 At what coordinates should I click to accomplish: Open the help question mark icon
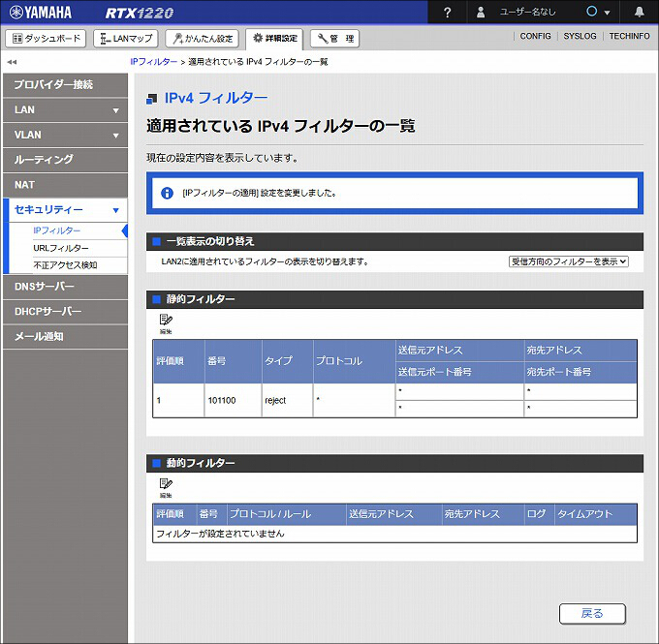[x=447, y=13]
